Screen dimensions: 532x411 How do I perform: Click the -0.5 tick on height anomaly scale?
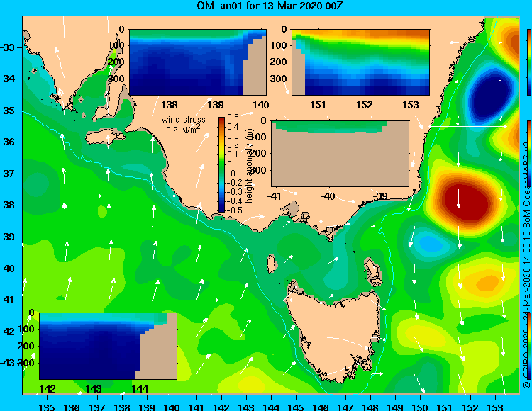pos(234,210)
